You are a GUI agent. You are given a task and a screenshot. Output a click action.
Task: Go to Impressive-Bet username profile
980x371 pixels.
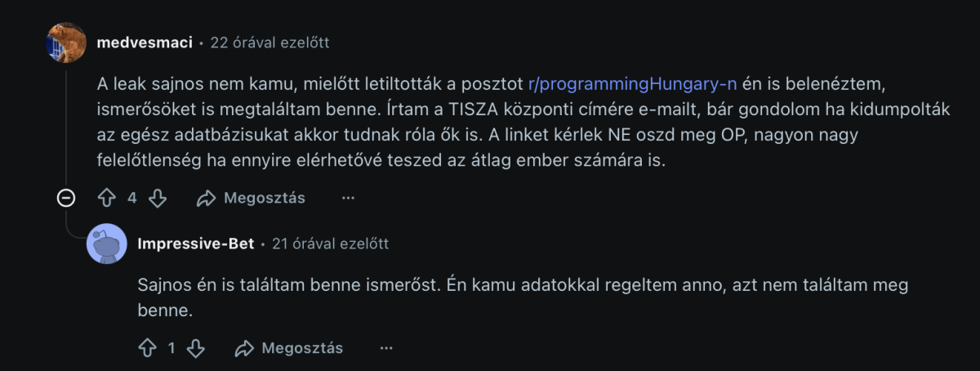(x=195, y=244)
